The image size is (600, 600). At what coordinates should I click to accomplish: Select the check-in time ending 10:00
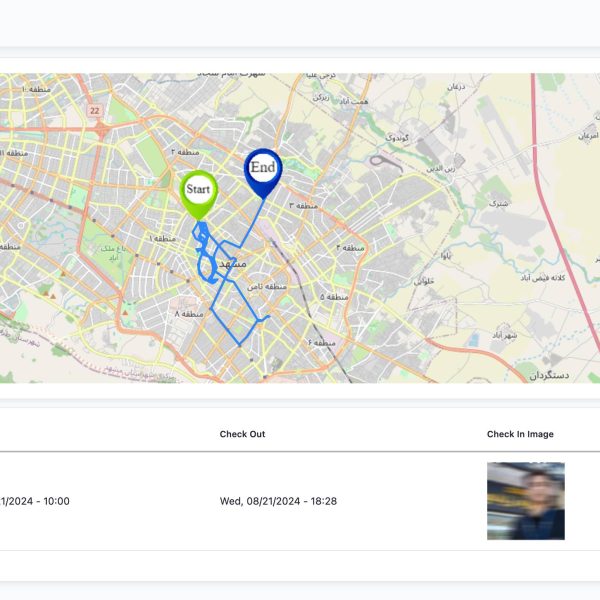pyautogui.click(x=35, y=501)
